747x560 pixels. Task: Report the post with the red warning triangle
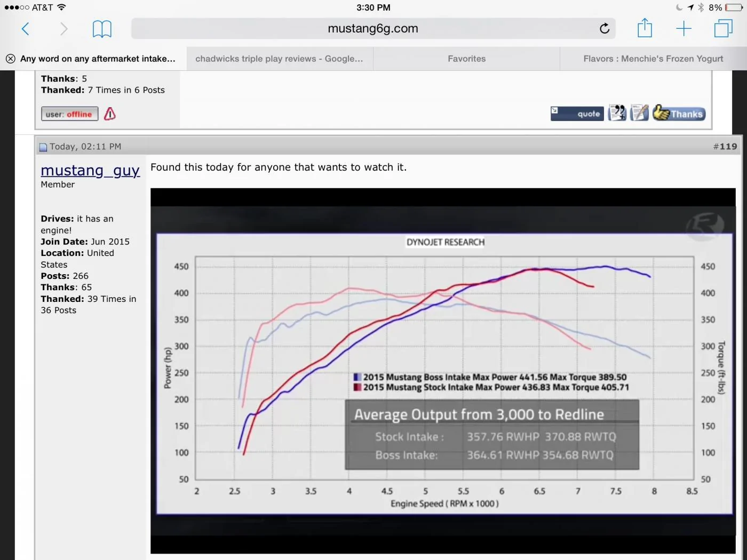[x=110, y=114]
